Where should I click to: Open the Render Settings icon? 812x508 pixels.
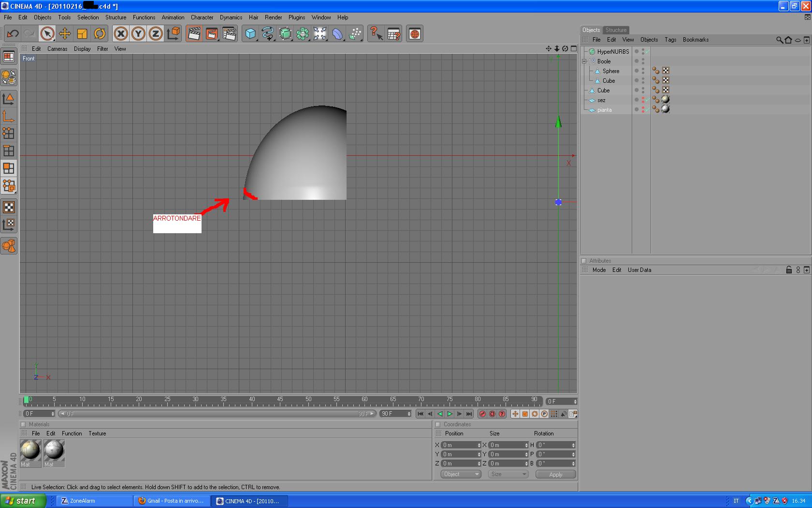pos(229,34)
